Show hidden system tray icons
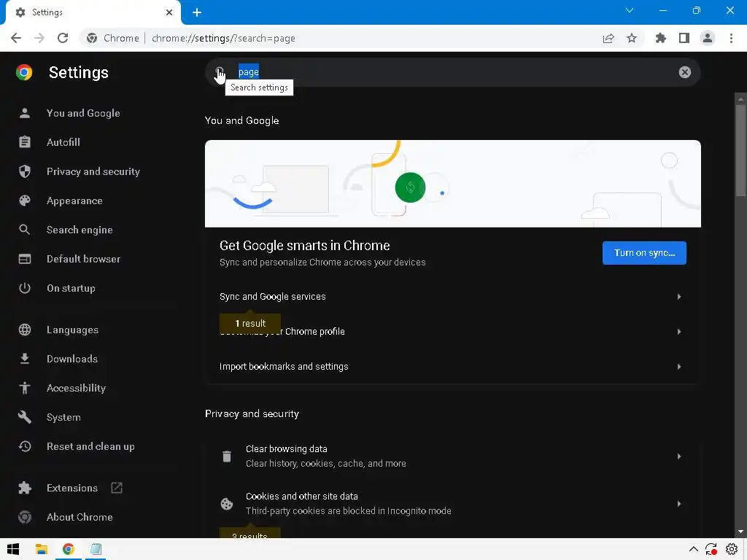Screen dimensions: 747x560 [x=694, y=550]
